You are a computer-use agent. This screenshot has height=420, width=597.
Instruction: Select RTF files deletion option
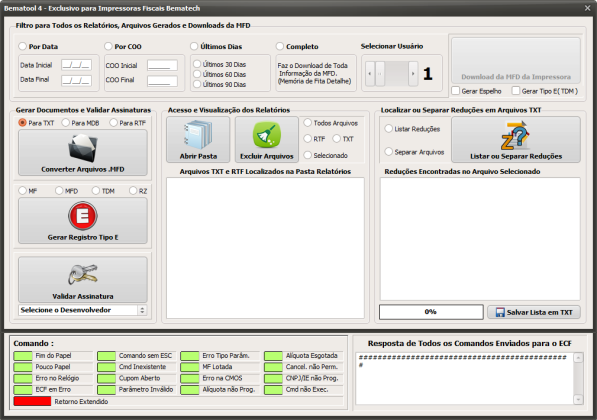(308, 139)
